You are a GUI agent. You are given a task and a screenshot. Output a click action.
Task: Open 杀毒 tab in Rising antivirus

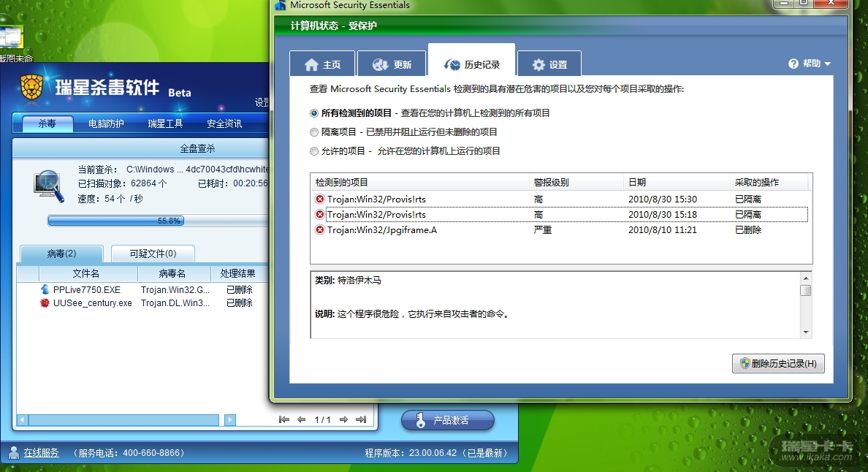point(47,123)
